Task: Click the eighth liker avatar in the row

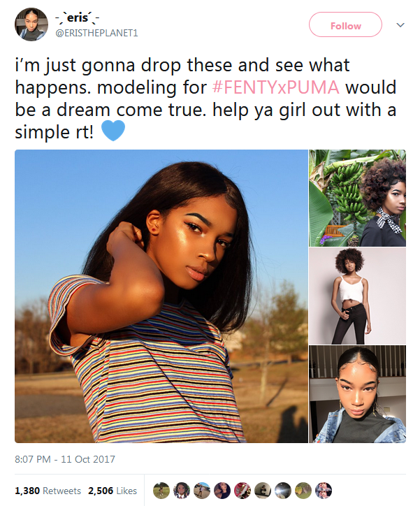Action: (303, 491)
